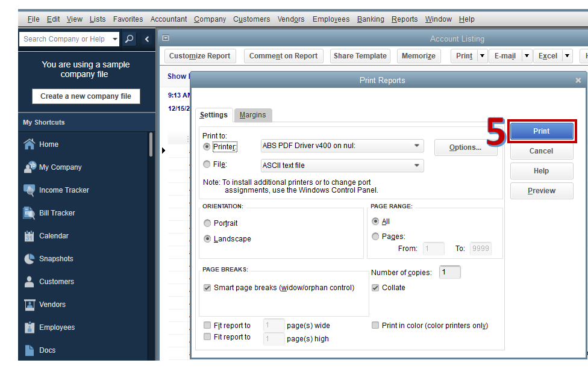Click the Cancel button
Viewport: 588px width, 369px height.
542,151
